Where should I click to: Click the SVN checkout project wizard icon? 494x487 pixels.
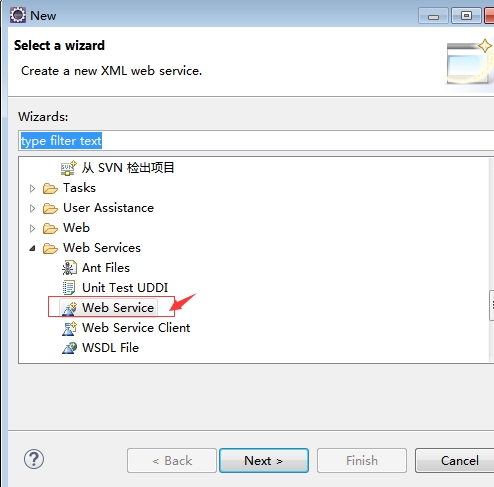[69, 168]
